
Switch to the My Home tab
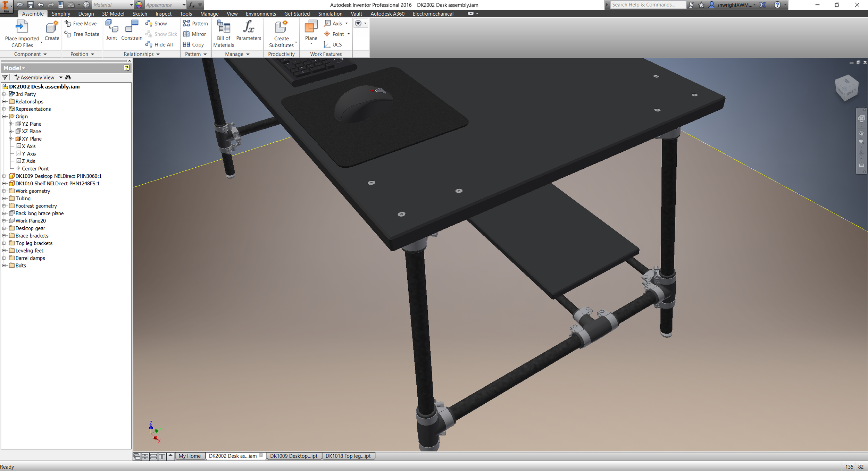[190, 456]
